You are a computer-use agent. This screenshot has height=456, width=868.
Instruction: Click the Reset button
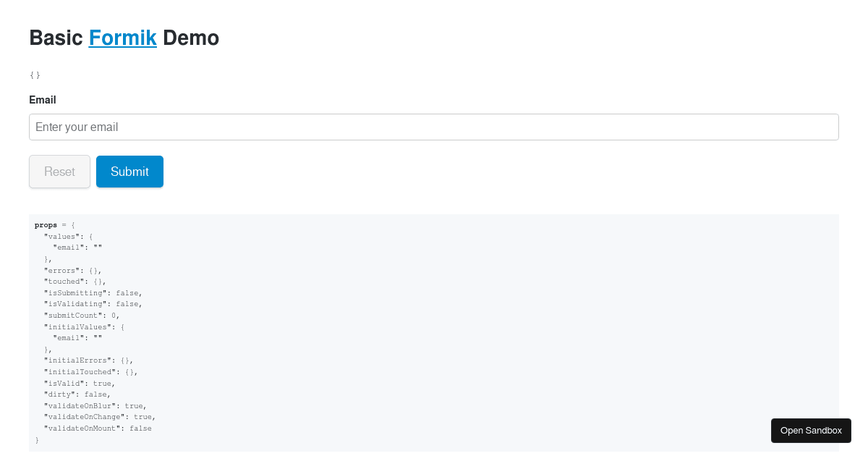(59, 172)
